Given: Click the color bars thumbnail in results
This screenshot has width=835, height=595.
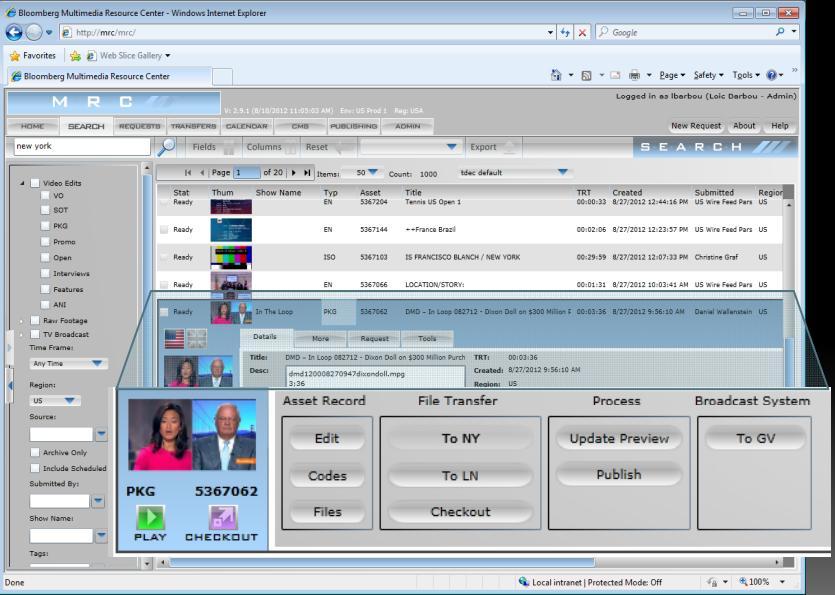Looking at the screenshot, I should point(231,257).
